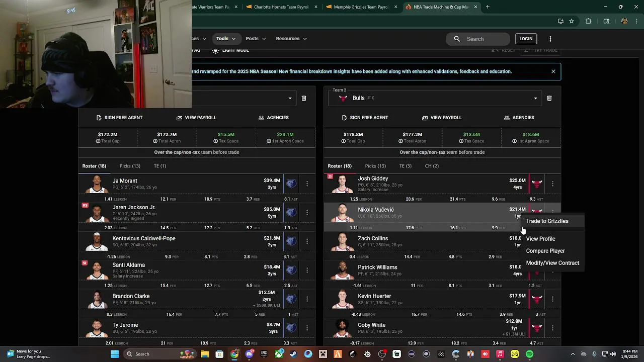Bookmark this page with the star icon
Screen dimensions: 644x362
point(572,21)
